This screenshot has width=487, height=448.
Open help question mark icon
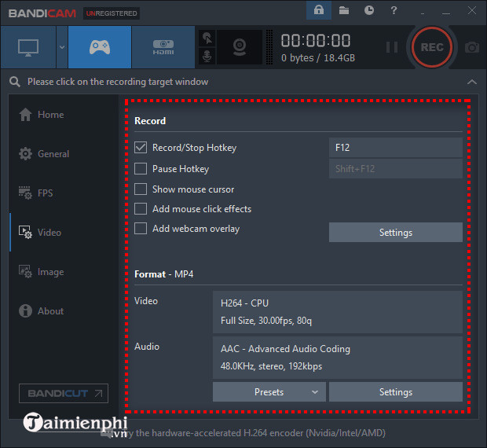point(394,10)
